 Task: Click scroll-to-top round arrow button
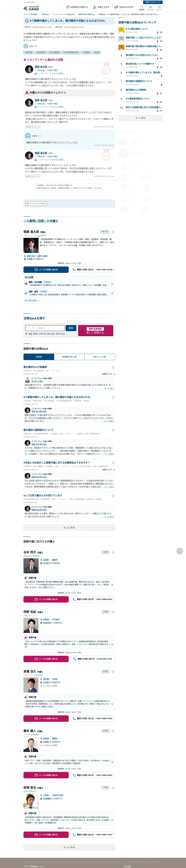coord(180,551)
